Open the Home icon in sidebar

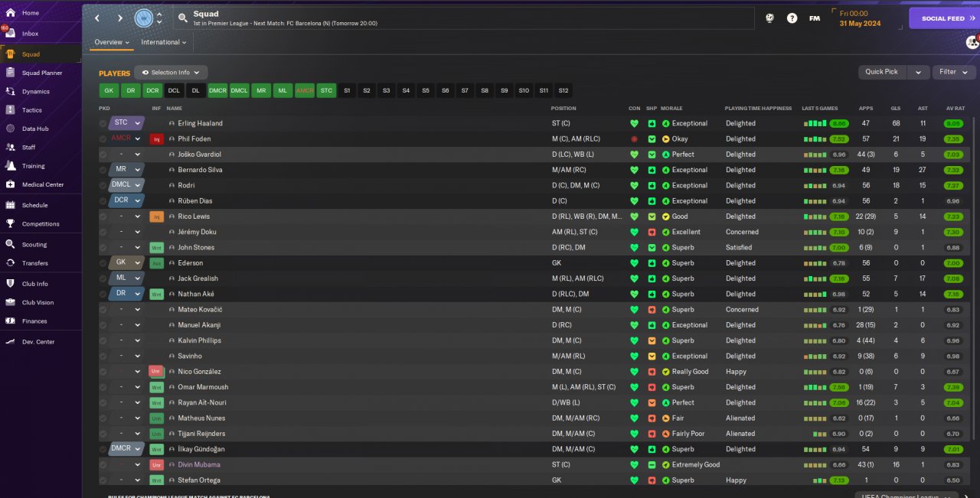click(x=10, y=13)
